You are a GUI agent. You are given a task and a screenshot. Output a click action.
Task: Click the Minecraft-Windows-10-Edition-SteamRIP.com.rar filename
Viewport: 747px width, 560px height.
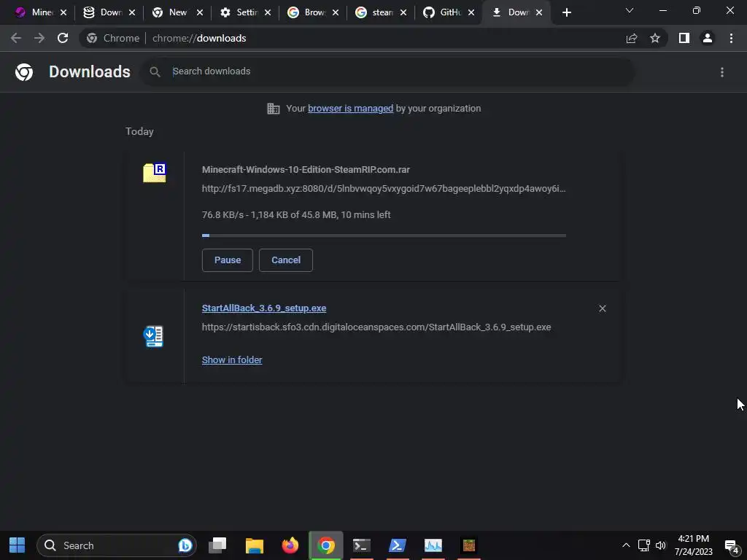coord(306,169)
